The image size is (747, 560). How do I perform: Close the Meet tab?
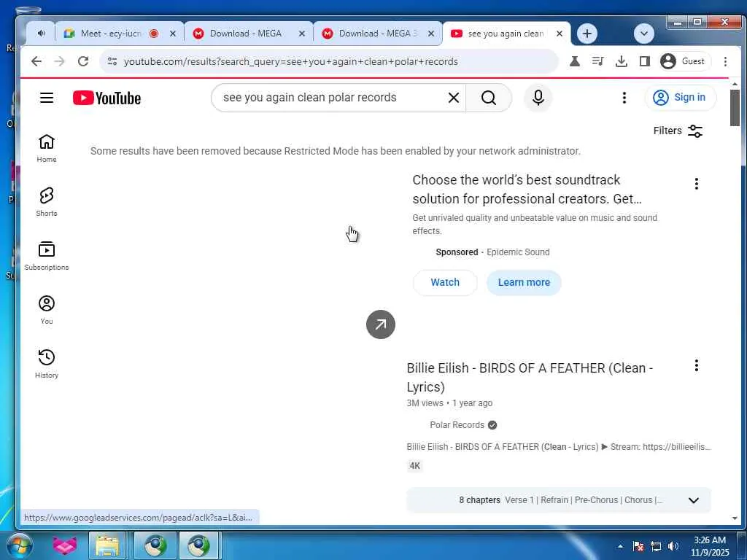173,34
